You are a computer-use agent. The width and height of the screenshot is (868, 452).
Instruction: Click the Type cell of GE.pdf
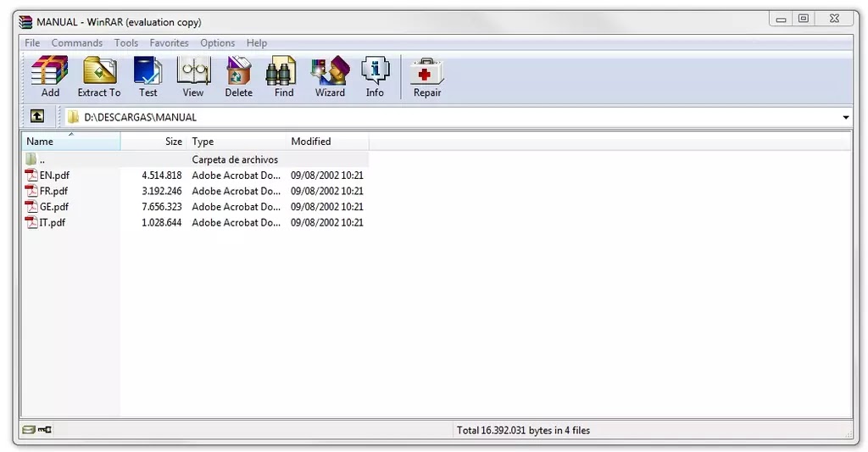236,207
